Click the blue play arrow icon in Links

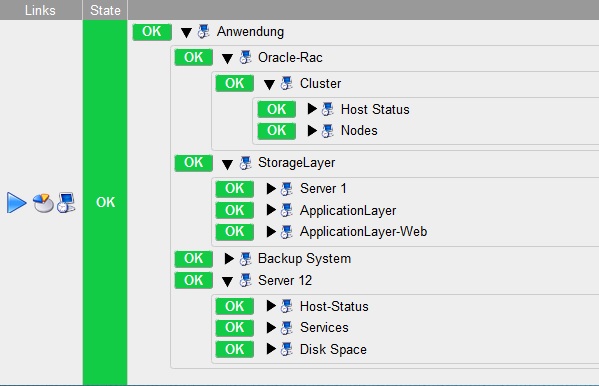(16, 203)
